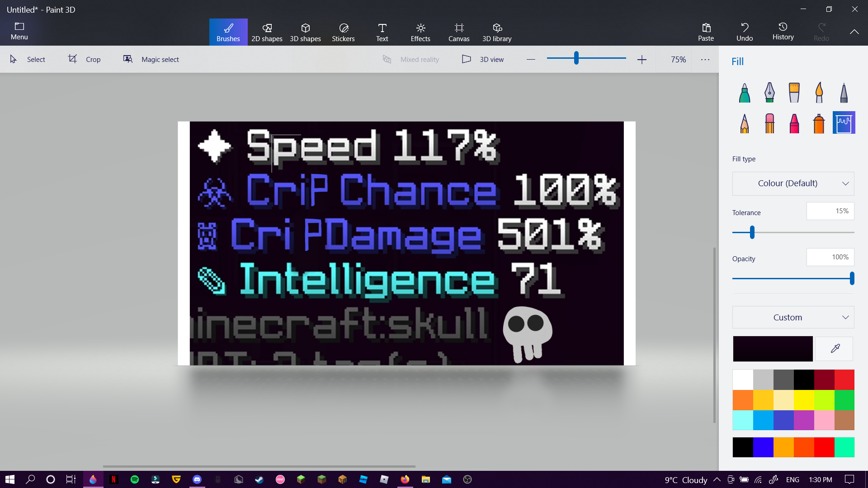Collapse the ribbon with the chevron
Viewport: 868px width, 488px height.
coord(854,32)
